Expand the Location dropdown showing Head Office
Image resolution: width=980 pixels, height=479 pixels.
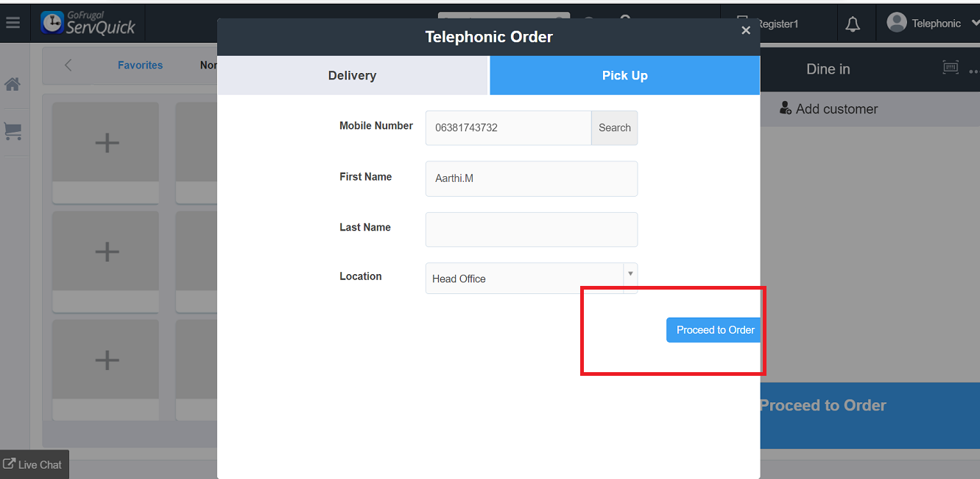(x=630, y=274)
